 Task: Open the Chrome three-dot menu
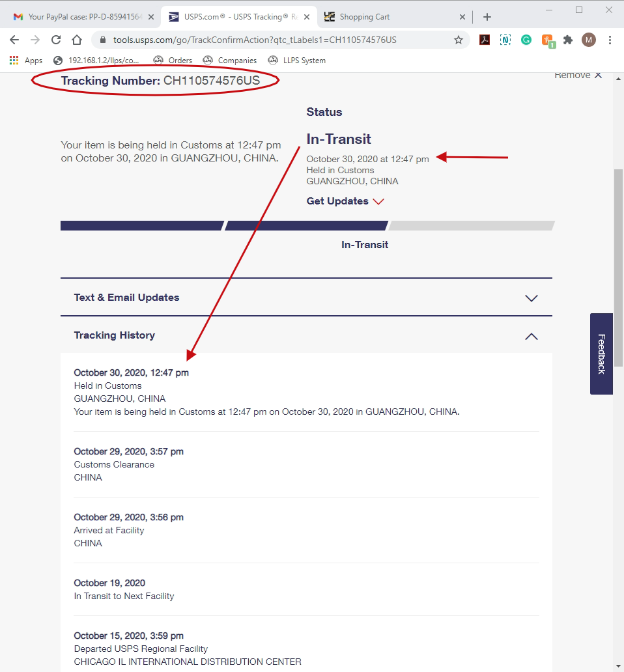click(x=610, y=40)
